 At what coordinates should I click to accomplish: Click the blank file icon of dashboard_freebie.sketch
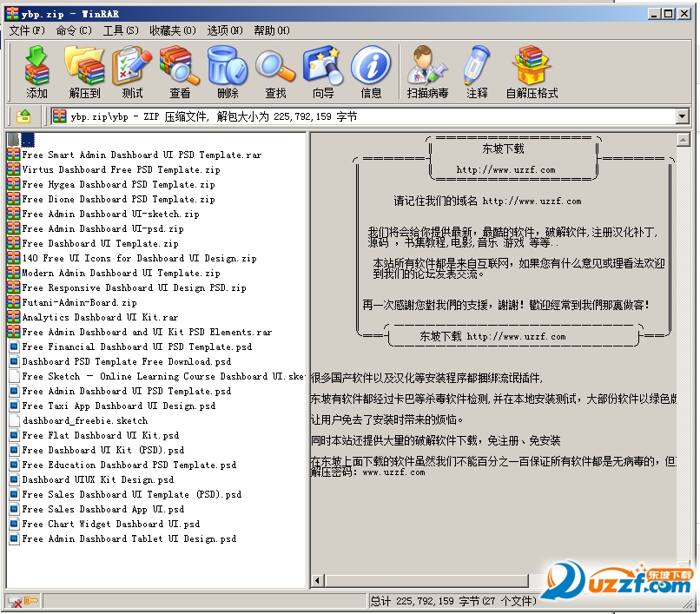coord(14,420)
